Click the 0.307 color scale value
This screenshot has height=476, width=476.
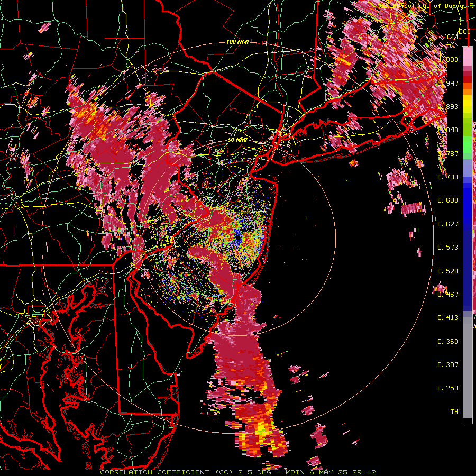[448, 365]
